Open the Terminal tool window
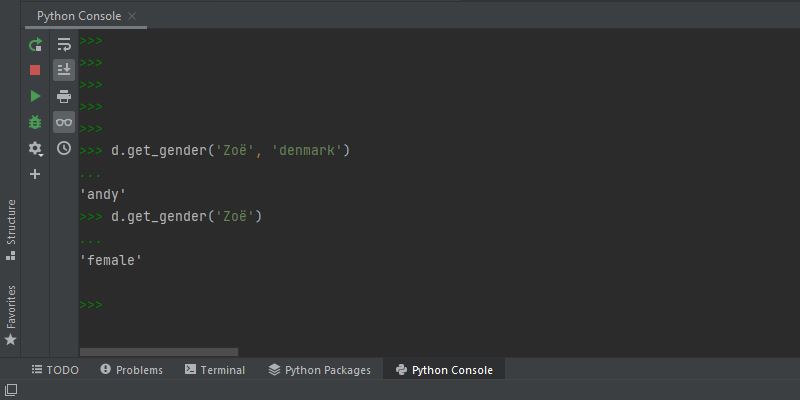800x400 pixels. click(x=214, y=370)
